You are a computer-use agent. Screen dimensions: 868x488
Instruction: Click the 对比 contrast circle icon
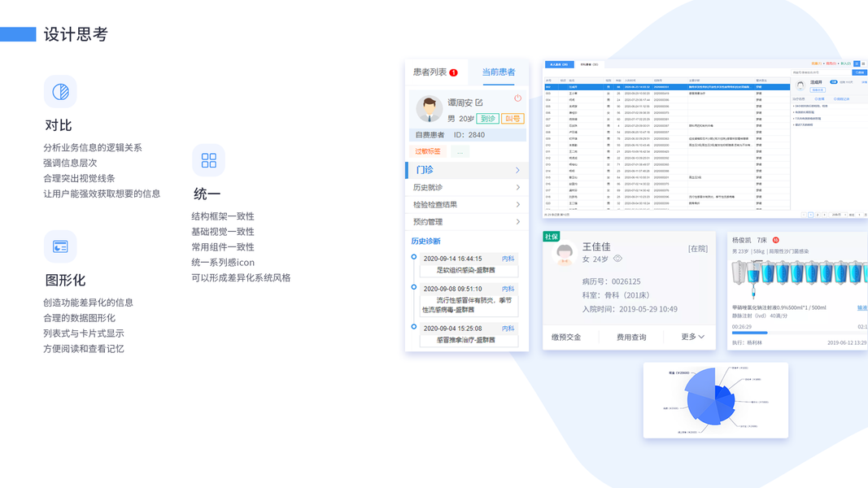coord(60,91)
